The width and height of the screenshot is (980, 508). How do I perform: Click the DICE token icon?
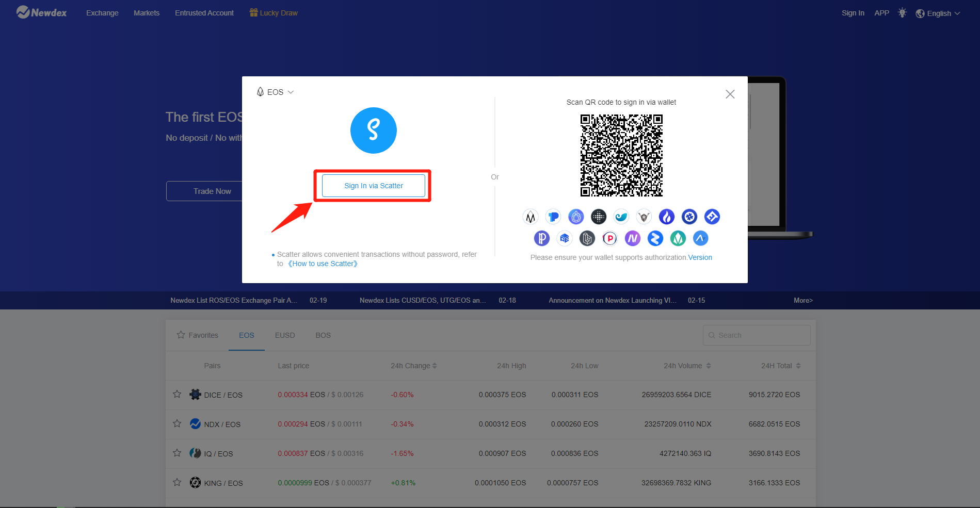click(195, 395)
